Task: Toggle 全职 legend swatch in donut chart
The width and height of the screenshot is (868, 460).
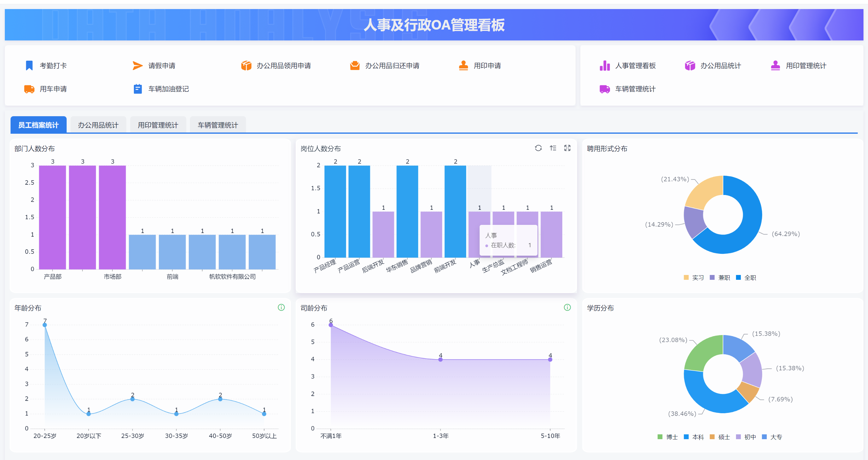Action: 738,277
